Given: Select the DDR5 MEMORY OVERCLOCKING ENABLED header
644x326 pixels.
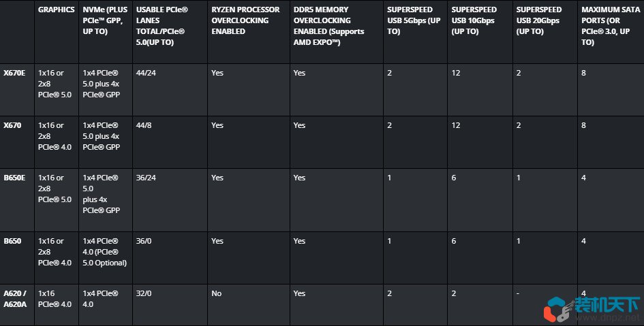Looking at the screenshot, I should point(328,26).
